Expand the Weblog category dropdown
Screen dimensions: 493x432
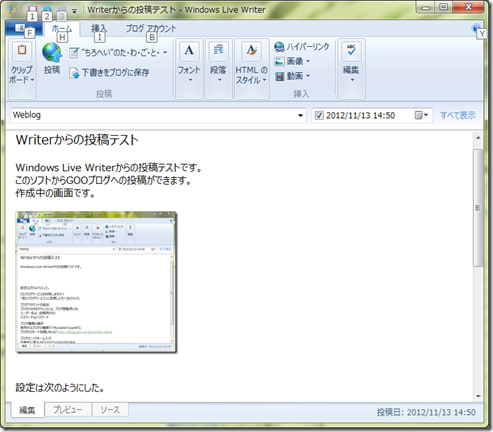click(x=300, y=115)
